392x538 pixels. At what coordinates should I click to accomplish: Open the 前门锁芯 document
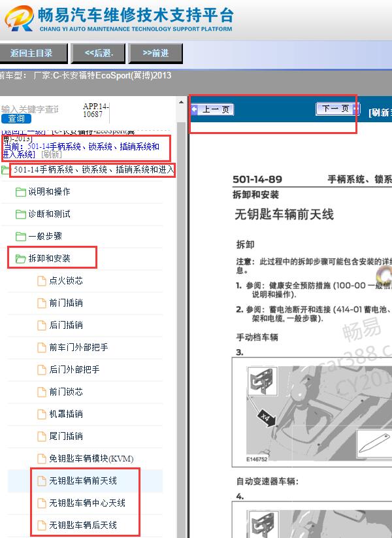click(66, 392)
